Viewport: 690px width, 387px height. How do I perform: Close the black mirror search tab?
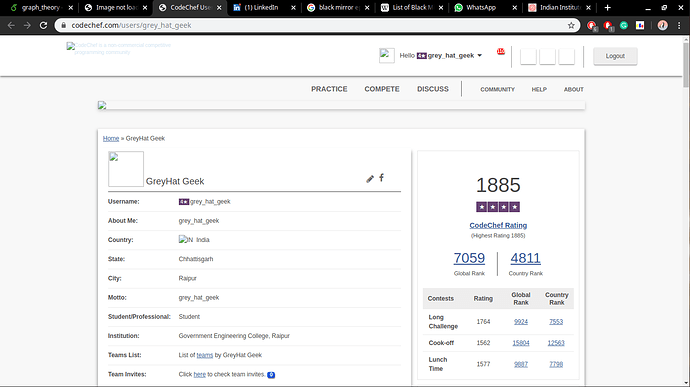367,7
